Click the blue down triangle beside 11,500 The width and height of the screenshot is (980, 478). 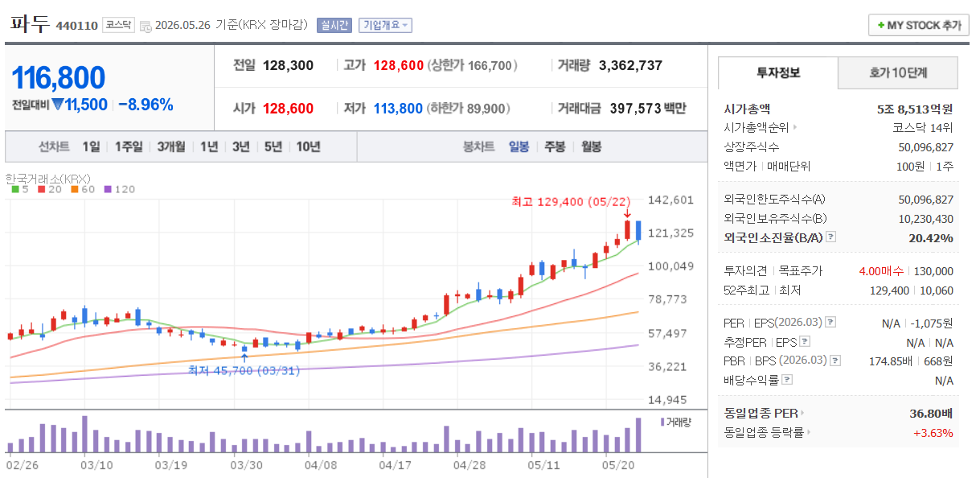click(57, 105)
